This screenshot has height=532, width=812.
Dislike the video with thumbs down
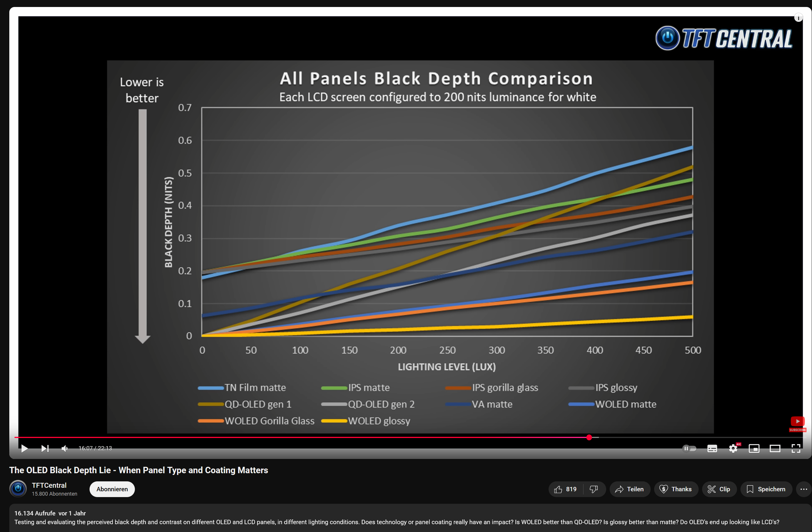(x=594, y=489)
